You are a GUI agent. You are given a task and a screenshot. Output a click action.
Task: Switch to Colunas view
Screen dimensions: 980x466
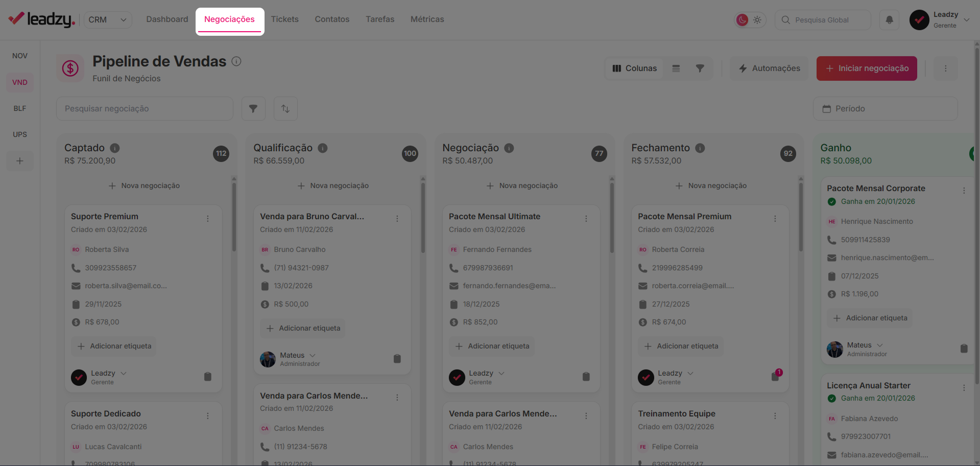point(634,68)
